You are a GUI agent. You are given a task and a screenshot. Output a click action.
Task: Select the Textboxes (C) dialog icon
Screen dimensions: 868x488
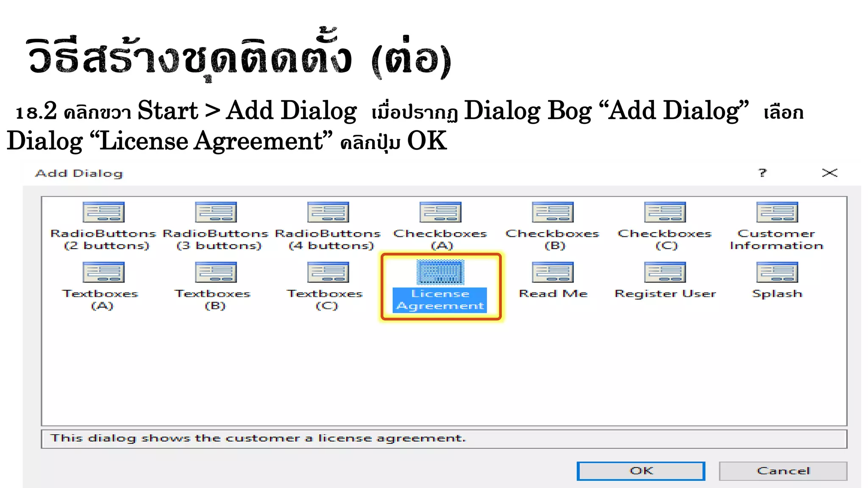click(328, 272)
